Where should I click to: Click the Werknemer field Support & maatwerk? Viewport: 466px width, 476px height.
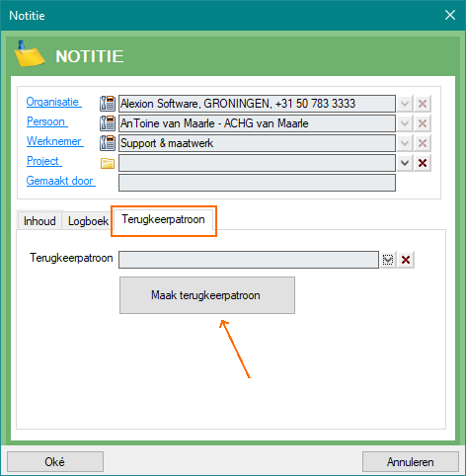[x=257, y=143]
